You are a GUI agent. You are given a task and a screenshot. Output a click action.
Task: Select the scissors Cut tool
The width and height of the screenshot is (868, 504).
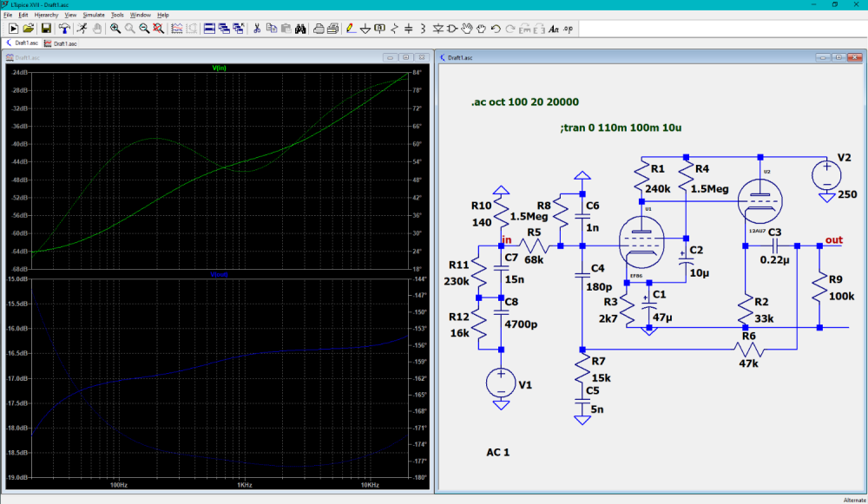click(256, 29)
